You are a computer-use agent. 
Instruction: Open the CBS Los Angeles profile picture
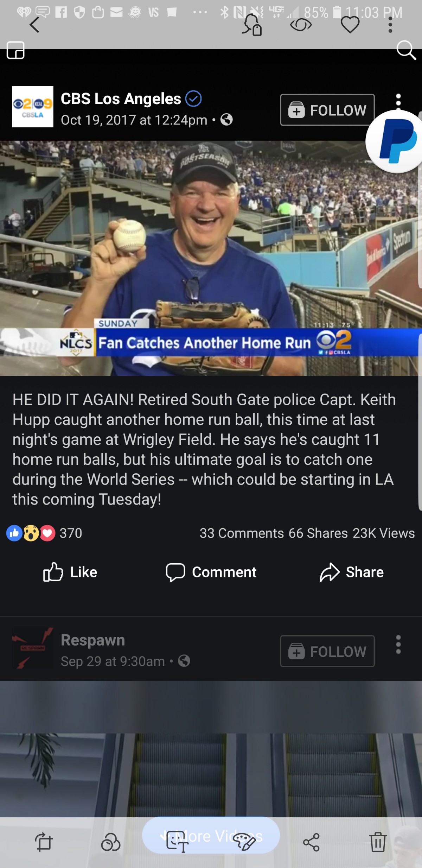click(33, 107)
